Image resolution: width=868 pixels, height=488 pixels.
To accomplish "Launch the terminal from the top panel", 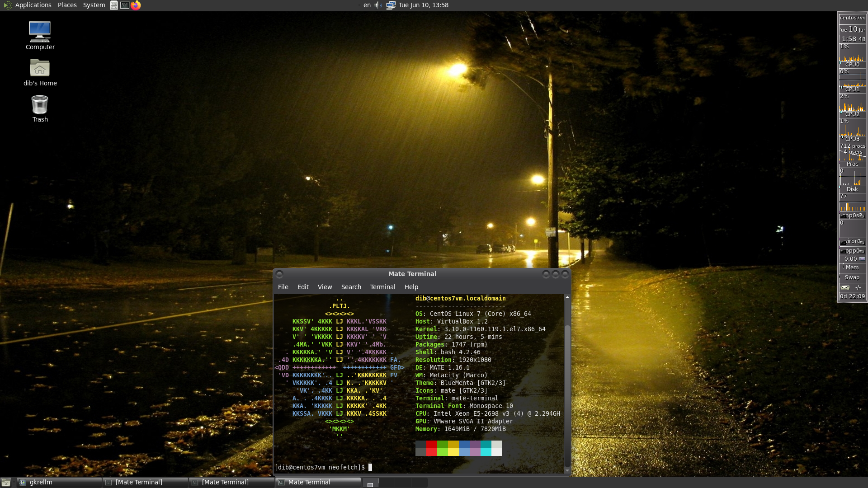I will coord(125,5).
